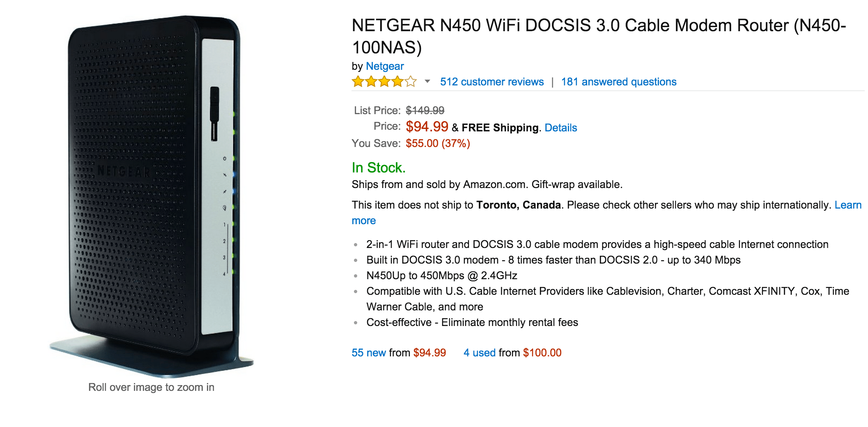Open the 181 answered questions

click(618, 82)
